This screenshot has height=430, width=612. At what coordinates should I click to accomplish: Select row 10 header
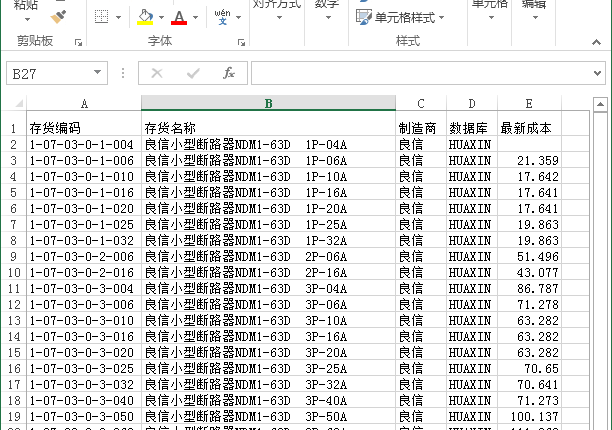14,272
